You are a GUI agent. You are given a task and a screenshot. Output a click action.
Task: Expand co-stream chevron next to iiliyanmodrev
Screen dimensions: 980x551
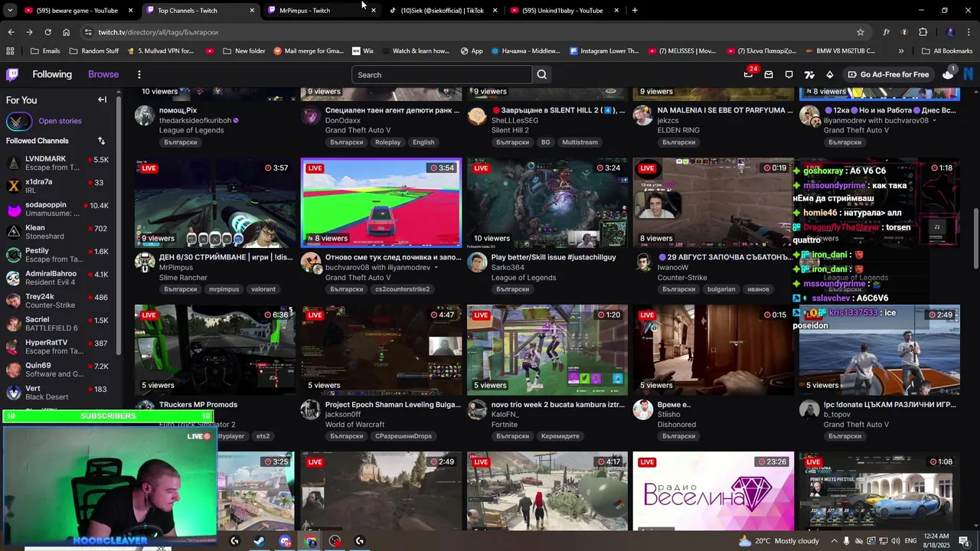[x=436, y=268]
